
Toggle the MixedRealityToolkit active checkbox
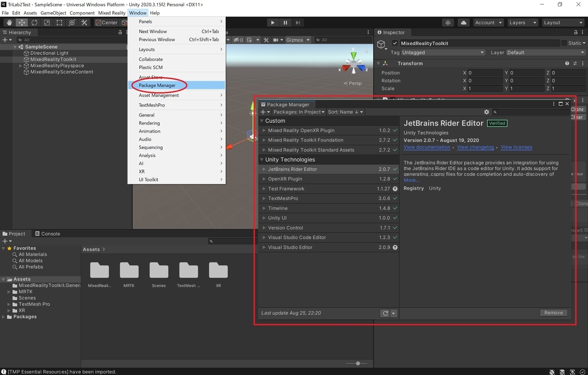(395, 43)
